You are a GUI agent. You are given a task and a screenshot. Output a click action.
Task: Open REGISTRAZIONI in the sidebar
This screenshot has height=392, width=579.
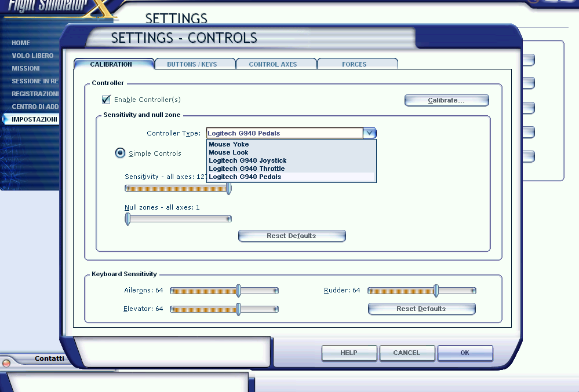(35, 94)
